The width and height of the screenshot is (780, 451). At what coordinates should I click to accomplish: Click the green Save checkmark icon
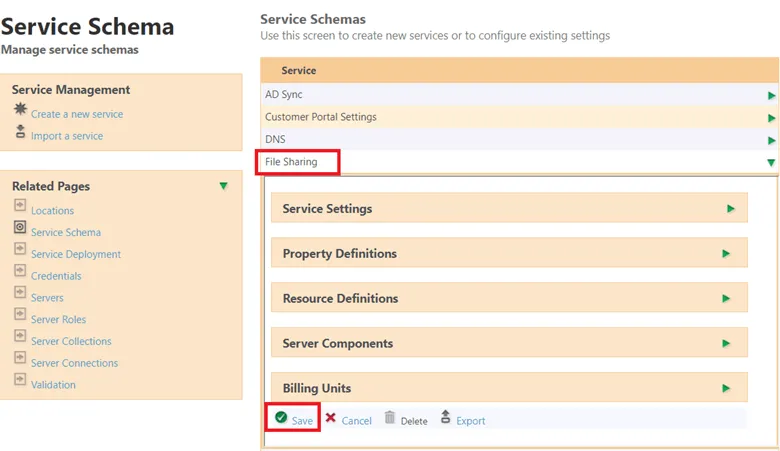click(x=281, y=418)
